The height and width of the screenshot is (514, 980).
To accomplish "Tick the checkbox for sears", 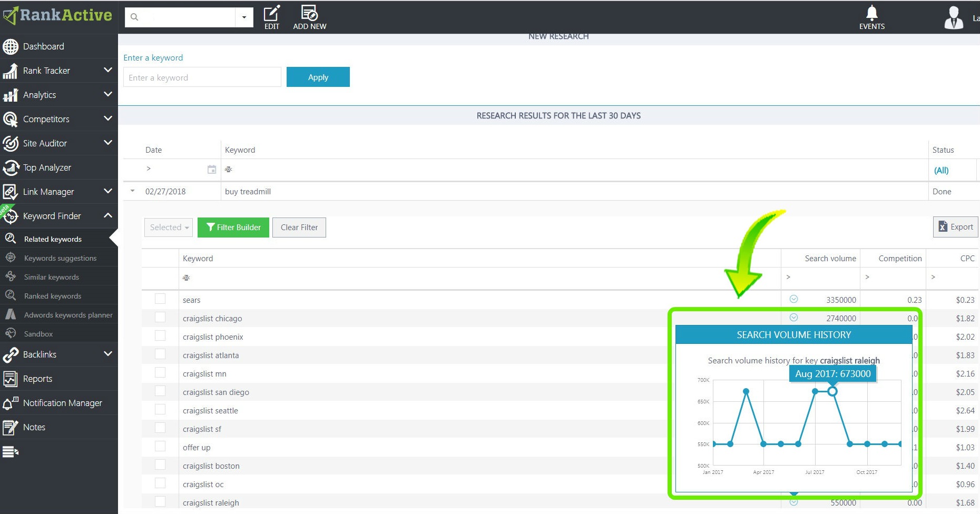I will [x=160, y=299].
